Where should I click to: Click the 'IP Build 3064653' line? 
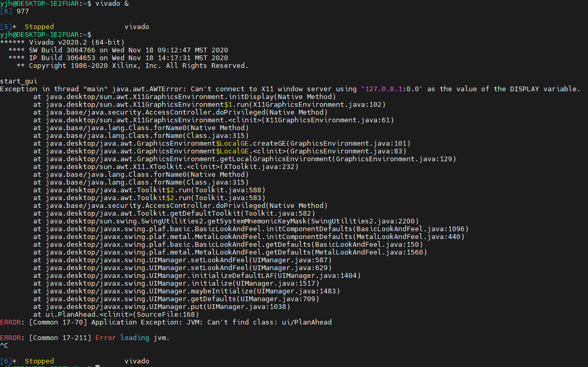pyautogui.click(x=118, y=58)
